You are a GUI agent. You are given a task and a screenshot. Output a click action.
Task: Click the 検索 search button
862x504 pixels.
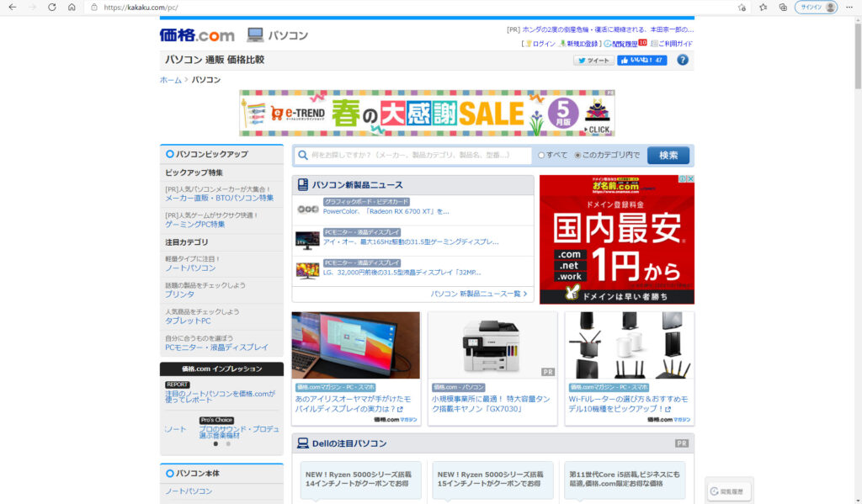(668, 156)
